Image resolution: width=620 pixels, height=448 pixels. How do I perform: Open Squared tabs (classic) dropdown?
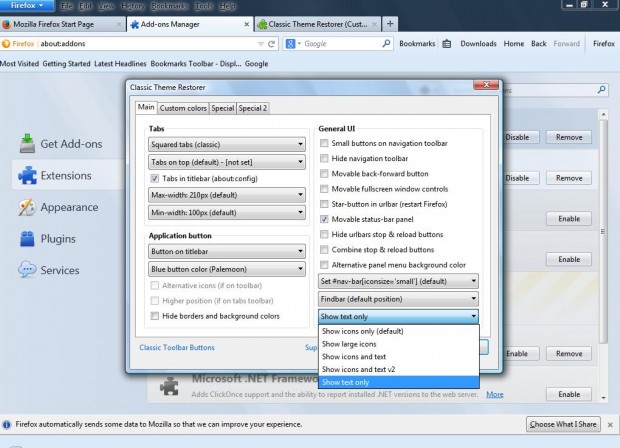coord(227,144)
